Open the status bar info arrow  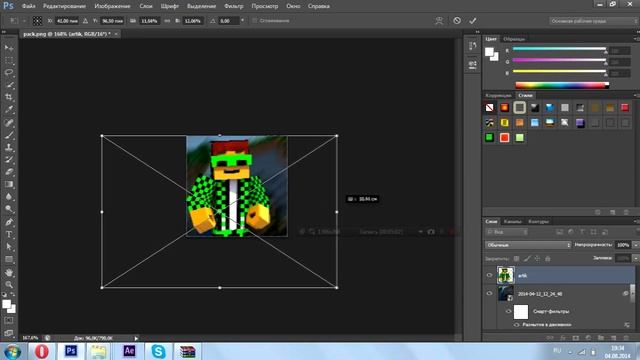(136, 338)
